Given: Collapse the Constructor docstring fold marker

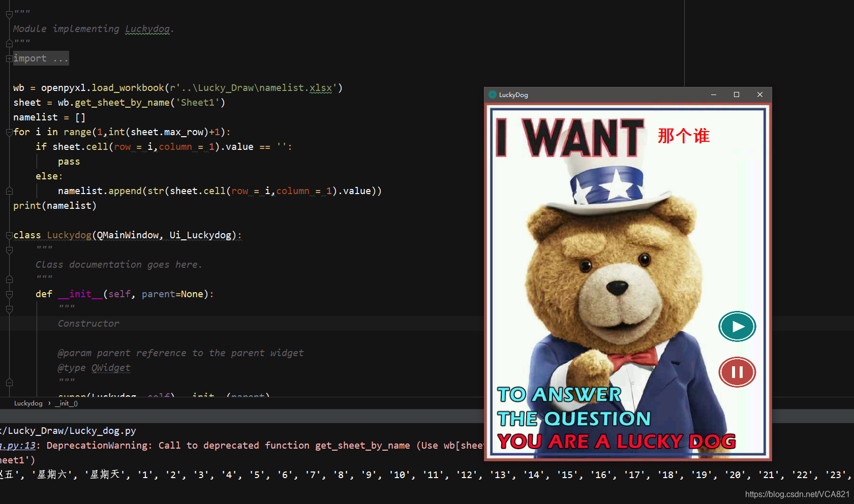Looking at the screenshot, I should tap(9, 309).
